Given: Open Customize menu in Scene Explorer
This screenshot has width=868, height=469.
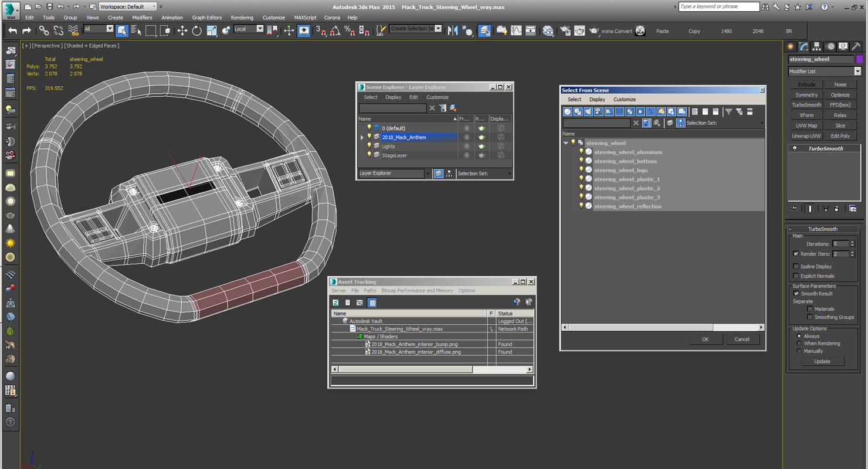Looking at the screenshot, I should pos(437,97).
